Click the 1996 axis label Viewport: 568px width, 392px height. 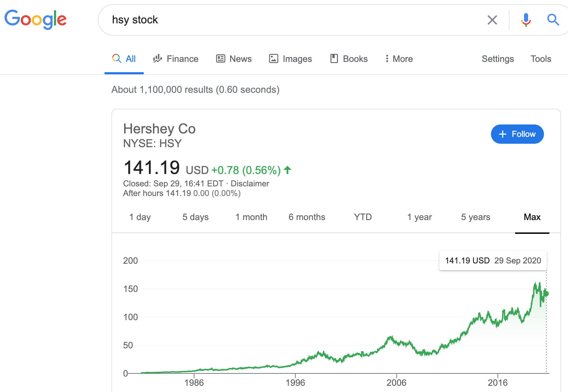(295, 383)
